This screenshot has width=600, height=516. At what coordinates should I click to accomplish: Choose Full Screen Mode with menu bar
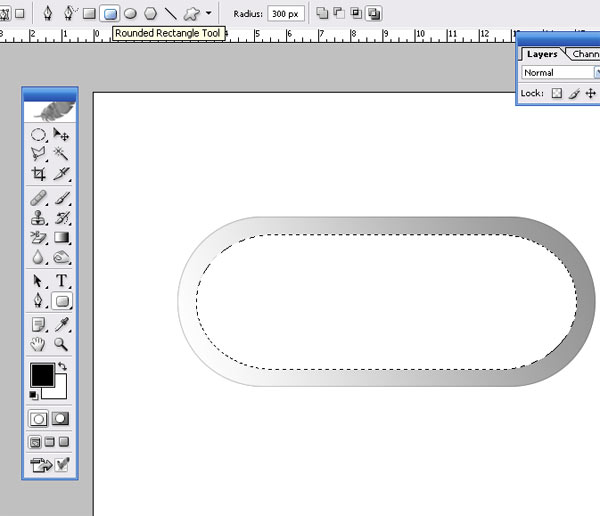point(50,442)
